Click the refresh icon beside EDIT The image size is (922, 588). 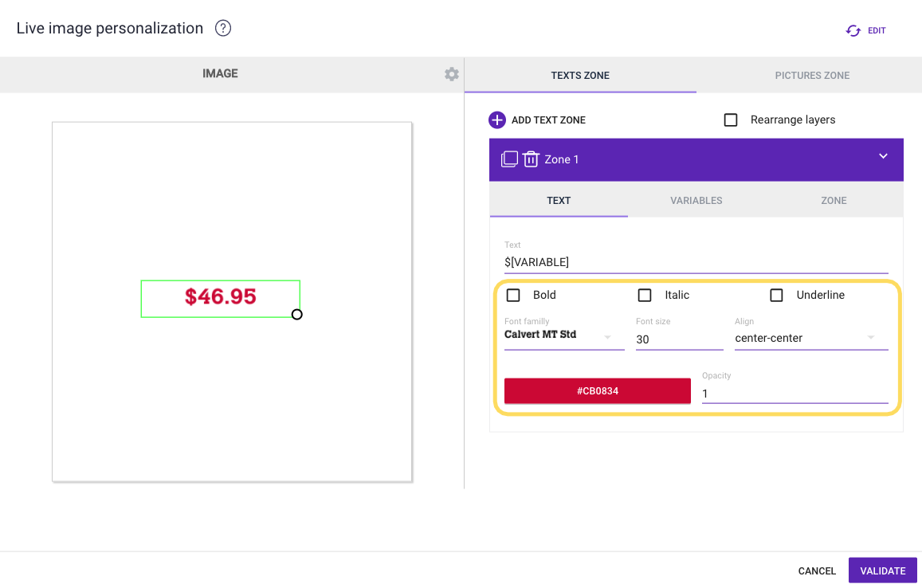coord(853,30)
